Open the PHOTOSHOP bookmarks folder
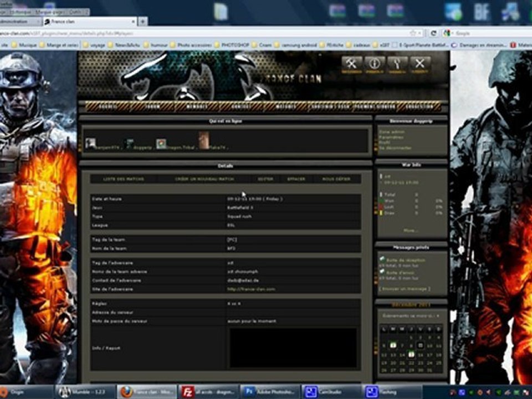532x399 pixels. pos(232,45)
